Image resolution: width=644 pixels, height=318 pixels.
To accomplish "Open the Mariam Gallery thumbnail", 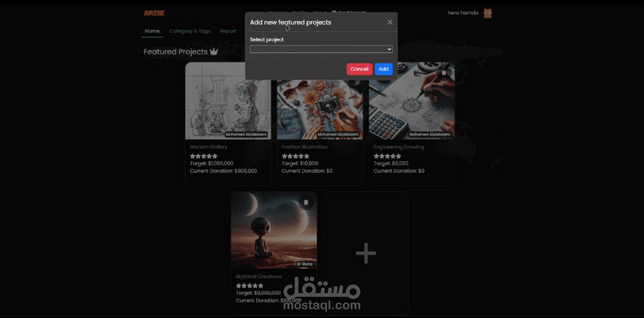I will coord(228,101).
